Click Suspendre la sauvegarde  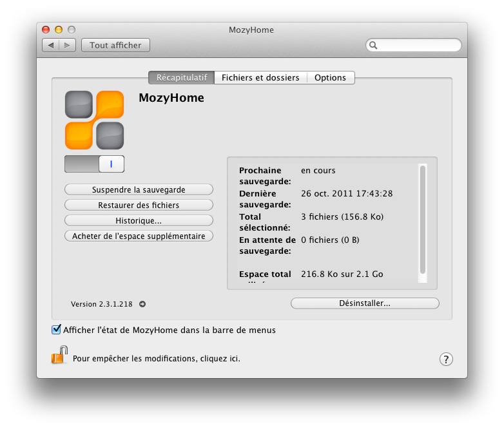(139, 189)
